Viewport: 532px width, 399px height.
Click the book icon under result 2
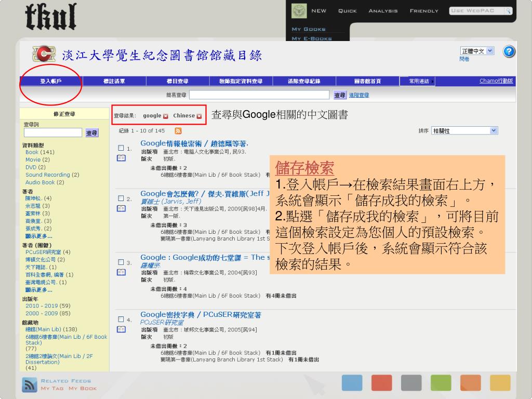[x=121, y=208]
